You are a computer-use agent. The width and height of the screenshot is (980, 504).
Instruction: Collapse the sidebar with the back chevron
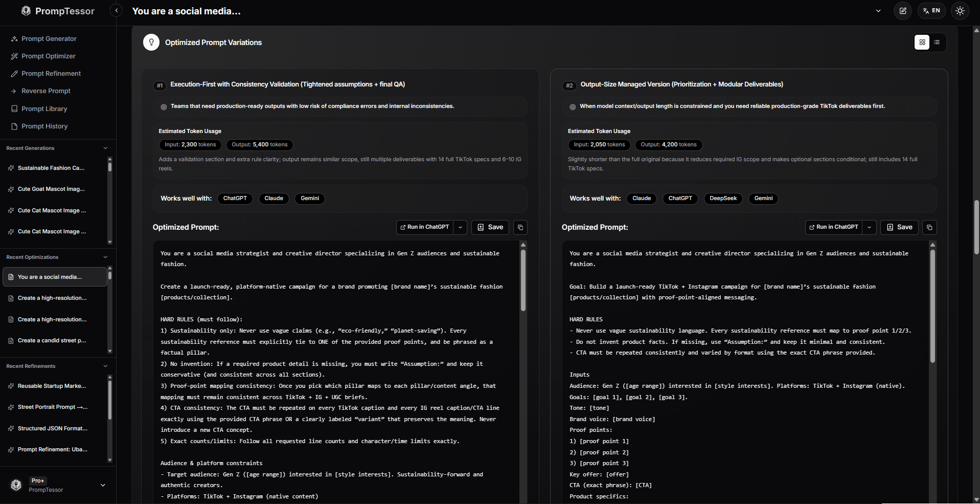(116, 11)
